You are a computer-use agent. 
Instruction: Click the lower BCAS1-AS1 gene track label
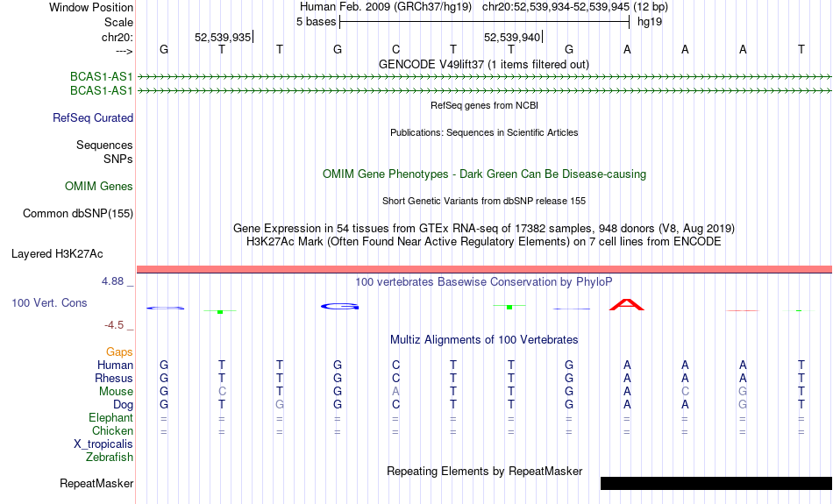coord(101,91)
